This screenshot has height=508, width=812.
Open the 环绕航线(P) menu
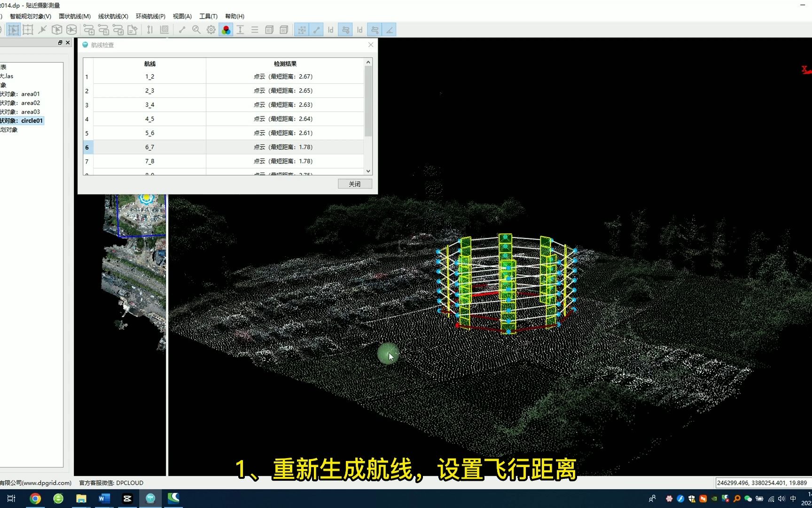pyautogui.click(x=151, y=16)
